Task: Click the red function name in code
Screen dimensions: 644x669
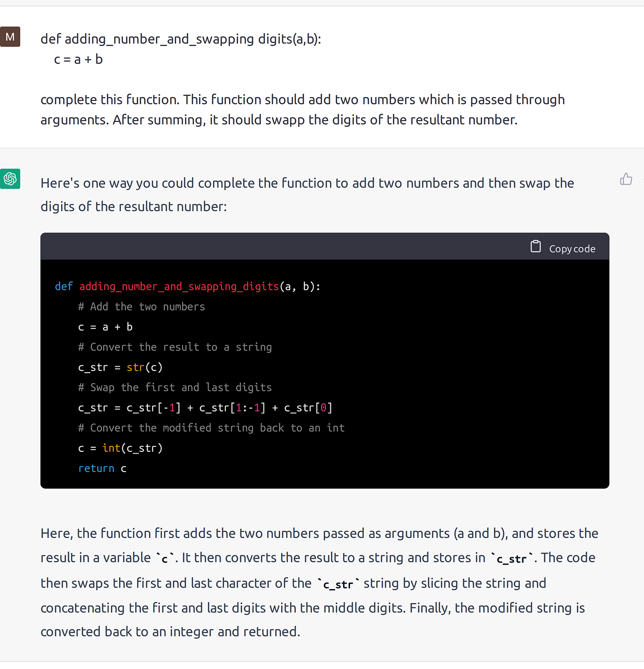Action: coord(179,287)
